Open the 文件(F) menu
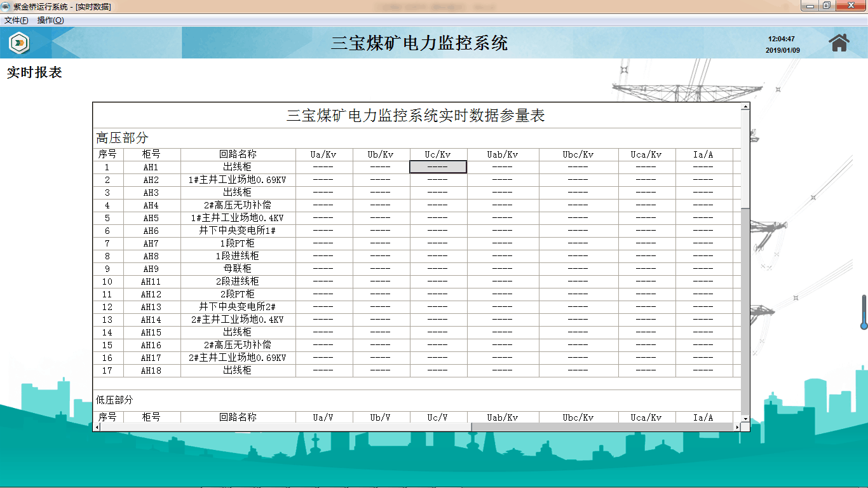This screenshot has height=488, width=868. coord(17,20)
